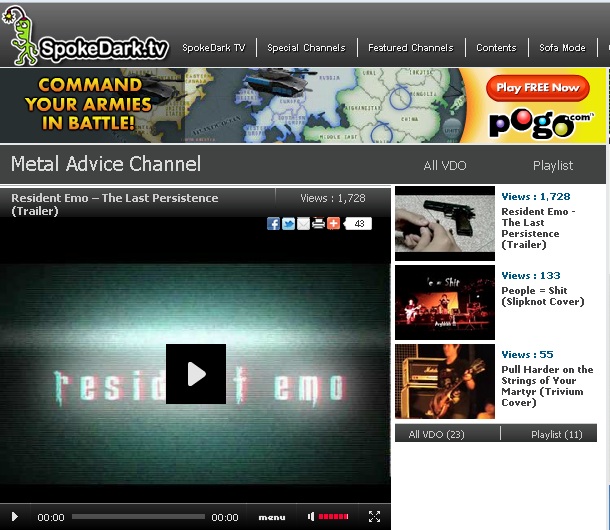Open the Contents menu item
Screen dimensions: 610x530
coord(496,48)
